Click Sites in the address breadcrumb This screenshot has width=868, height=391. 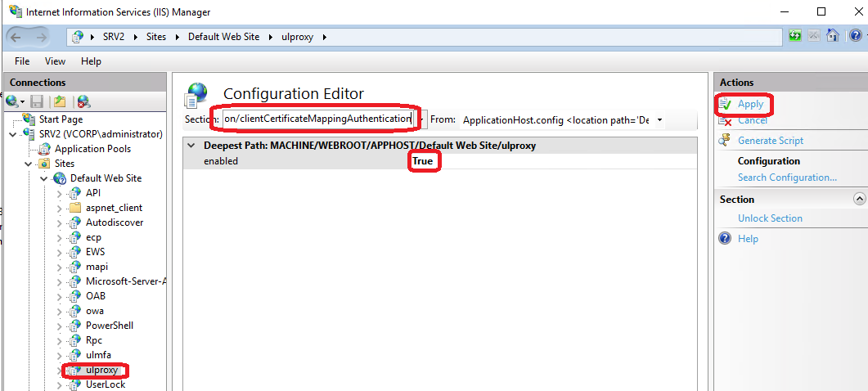tap(156, 37)
